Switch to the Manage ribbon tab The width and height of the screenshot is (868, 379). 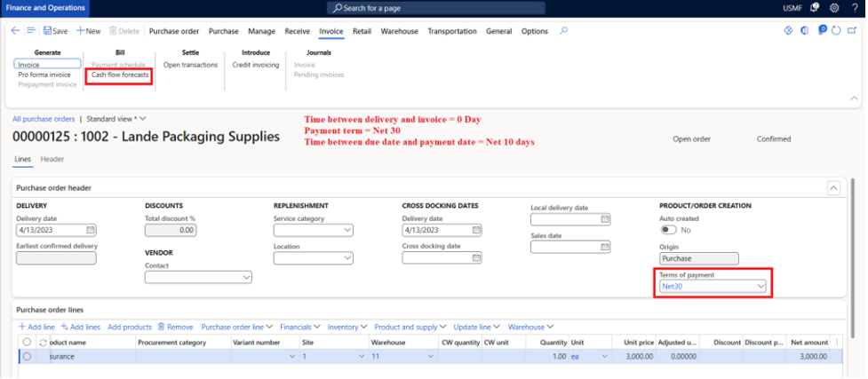(261, 31)
